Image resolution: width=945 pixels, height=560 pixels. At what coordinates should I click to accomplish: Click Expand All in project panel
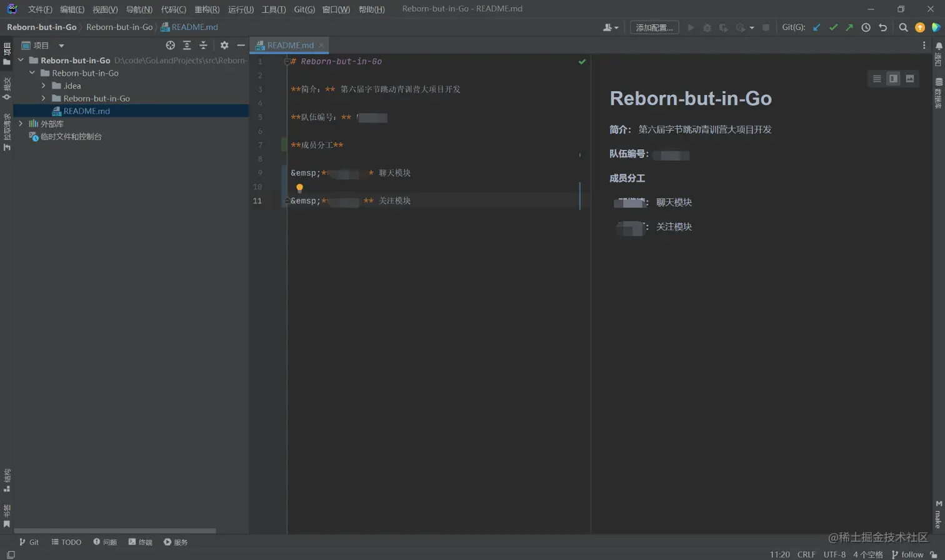point(187,45)
